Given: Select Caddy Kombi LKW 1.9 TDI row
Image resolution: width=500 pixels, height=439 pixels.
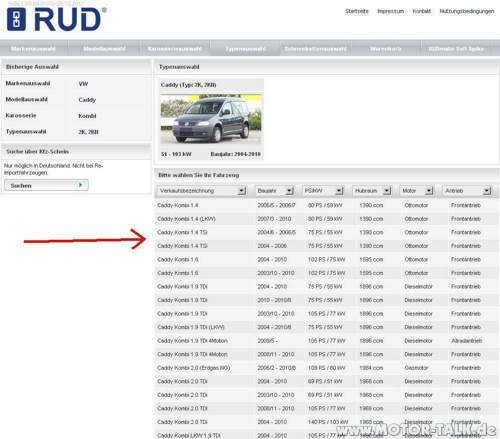Looking at the screenshot, I should 327,435.
